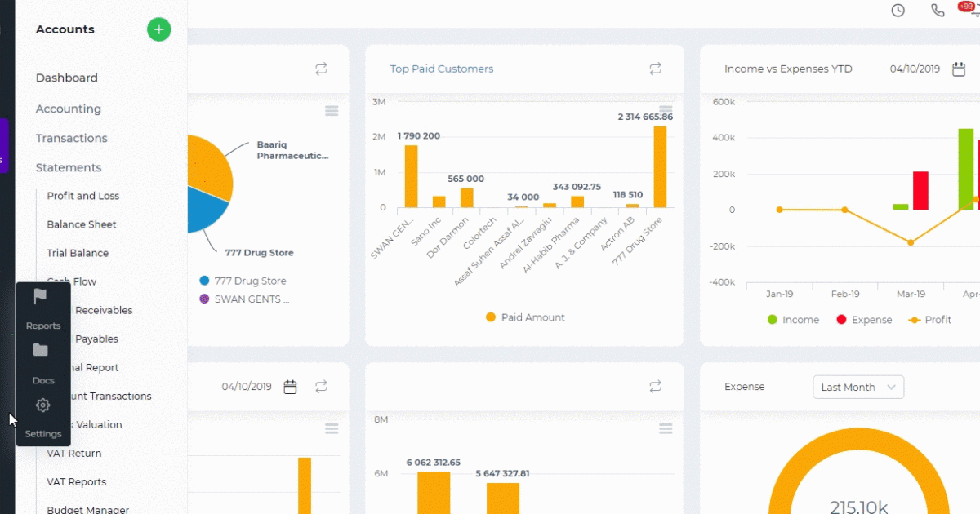
Task: Open hamburger menu of the bottom-left chart
Action: pos(332,428)
